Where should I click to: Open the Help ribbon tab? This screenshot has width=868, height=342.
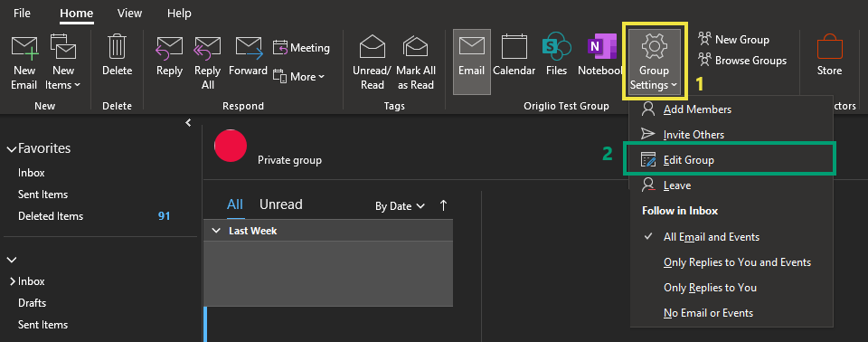coord(179,13)
